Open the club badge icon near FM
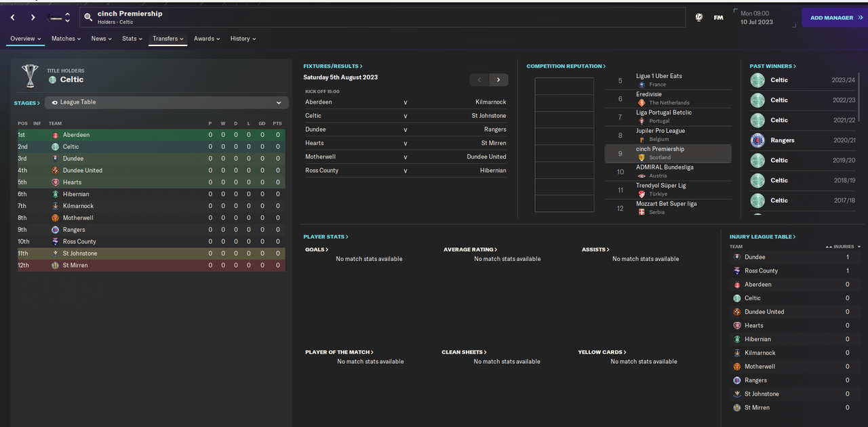The height and width of the screenshot is (427, 868). point(699,18)
